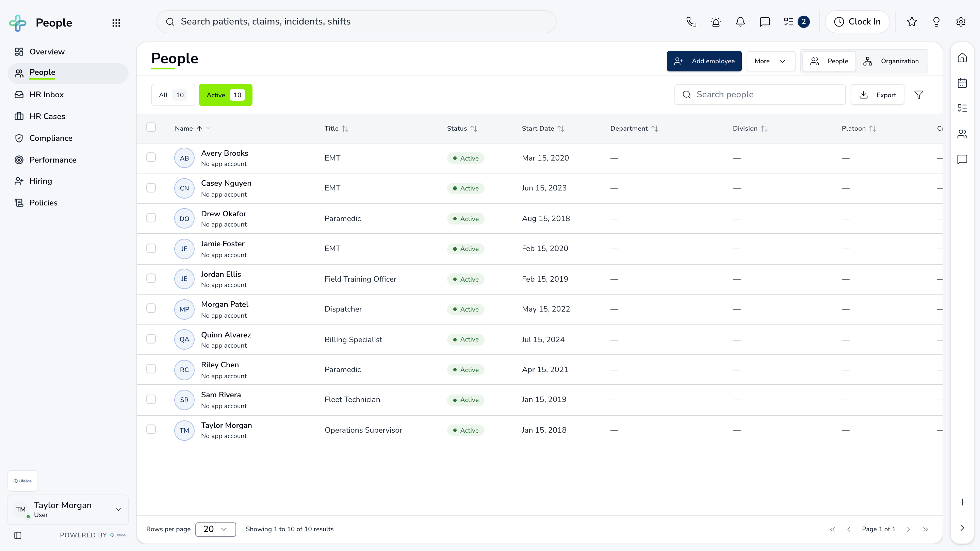Open the app launcher grid icon
The image size is (980, 551).
tap(116, 23)
